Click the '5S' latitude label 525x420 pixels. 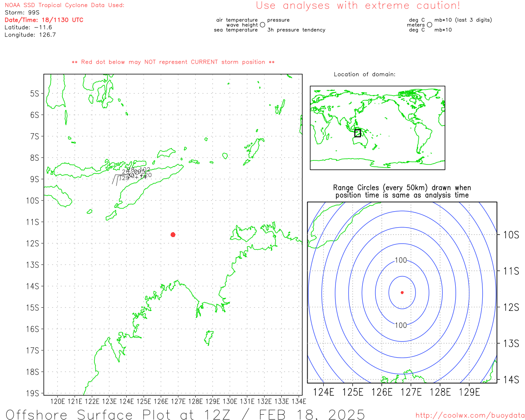pyautogui.click(x=34, y=94)
